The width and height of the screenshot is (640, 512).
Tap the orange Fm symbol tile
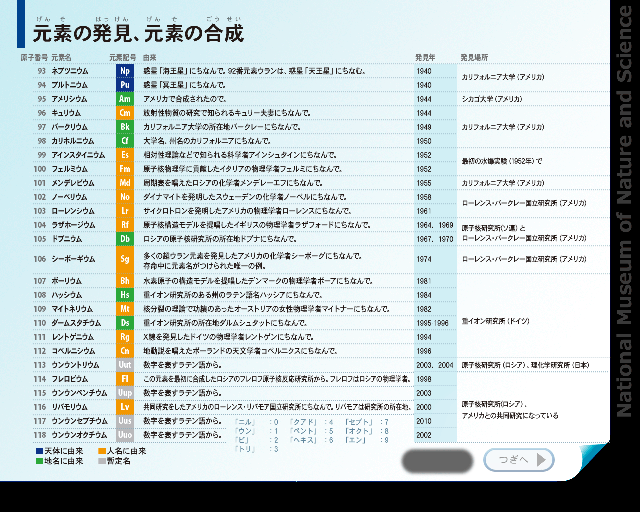(x=125, y=169)
